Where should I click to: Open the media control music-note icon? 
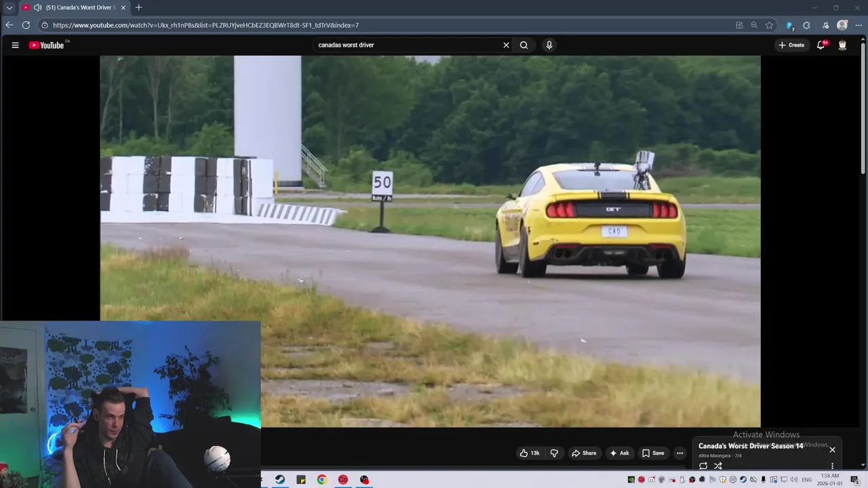[825, 25]
